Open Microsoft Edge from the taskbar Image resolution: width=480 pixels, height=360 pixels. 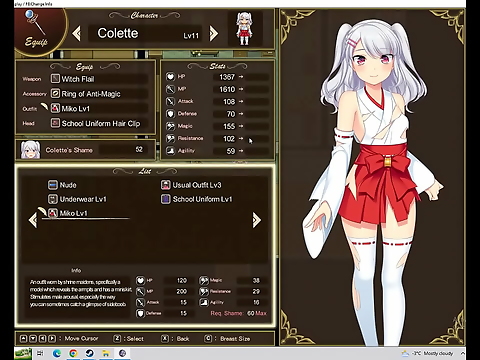57,353
